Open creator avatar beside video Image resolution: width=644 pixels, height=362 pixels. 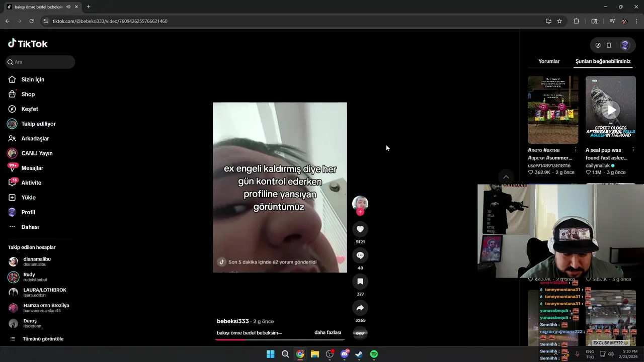coord(360,203)
